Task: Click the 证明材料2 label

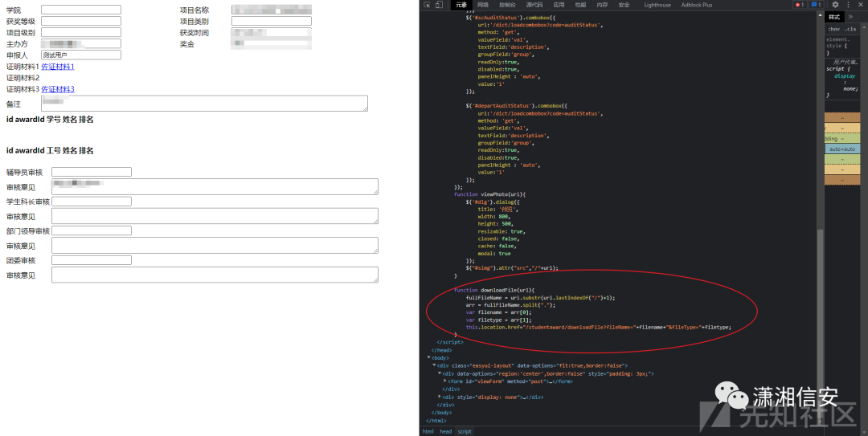Action: pyautogui.click(x=23, y=78)
